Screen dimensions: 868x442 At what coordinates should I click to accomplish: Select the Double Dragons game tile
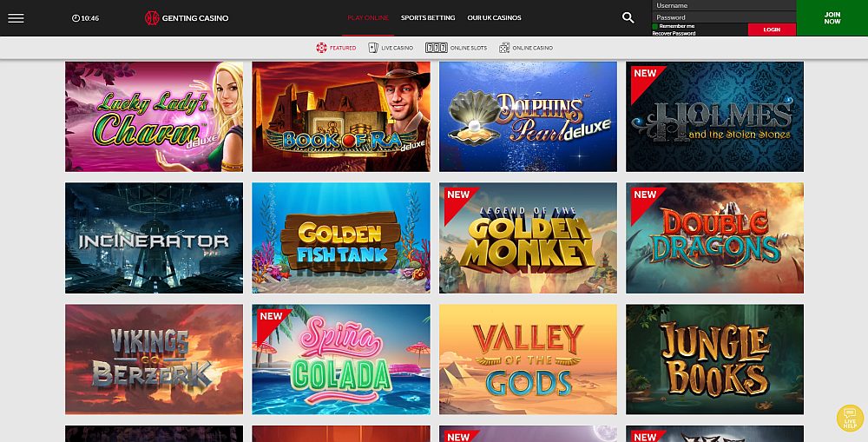click(714, 238)
